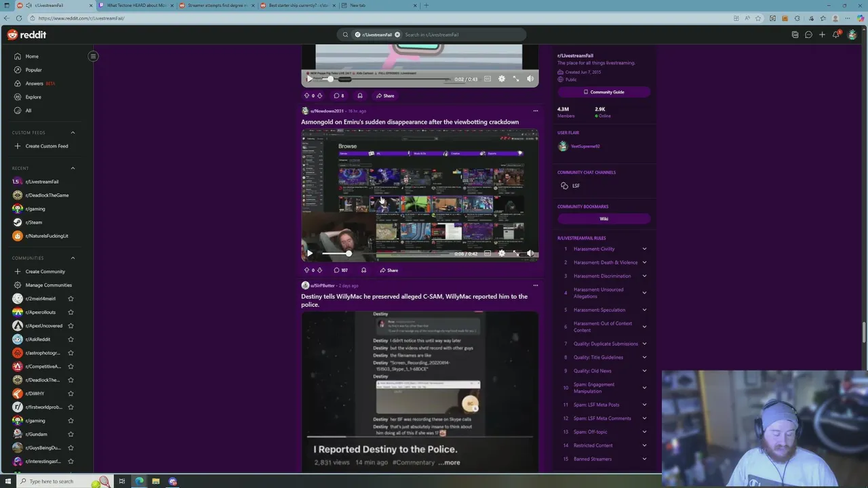Viewport: 868px width, 488px height.
Task: Favorite r/gaming community with star
Action: pyautogui.click(x=71, y=420)
